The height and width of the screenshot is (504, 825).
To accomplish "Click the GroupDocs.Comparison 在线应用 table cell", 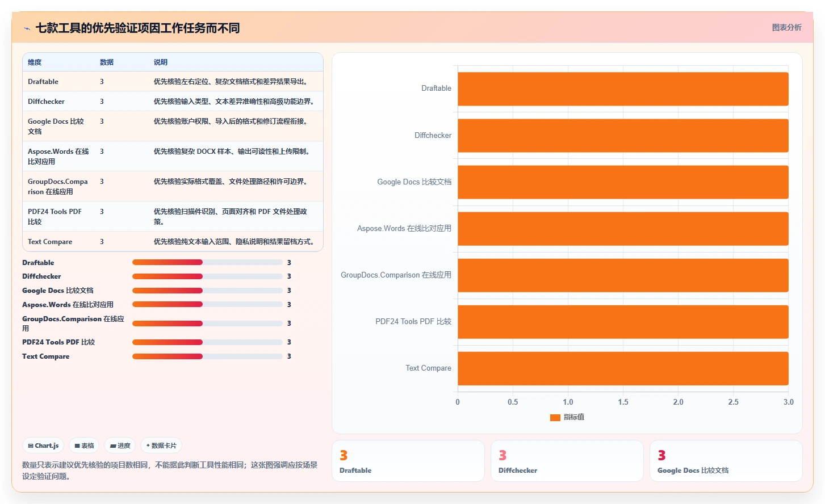I will click(x=58, y=186).
